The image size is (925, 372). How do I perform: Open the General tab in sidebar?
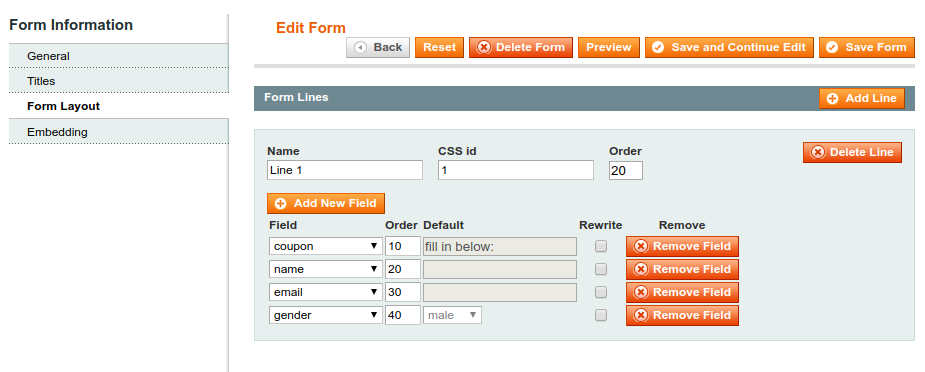(119, 56)
